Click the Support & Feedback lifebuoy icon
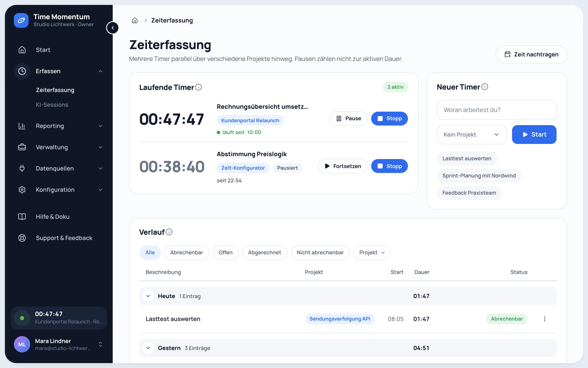Screen dimensions: 588x368 point(22,238)
